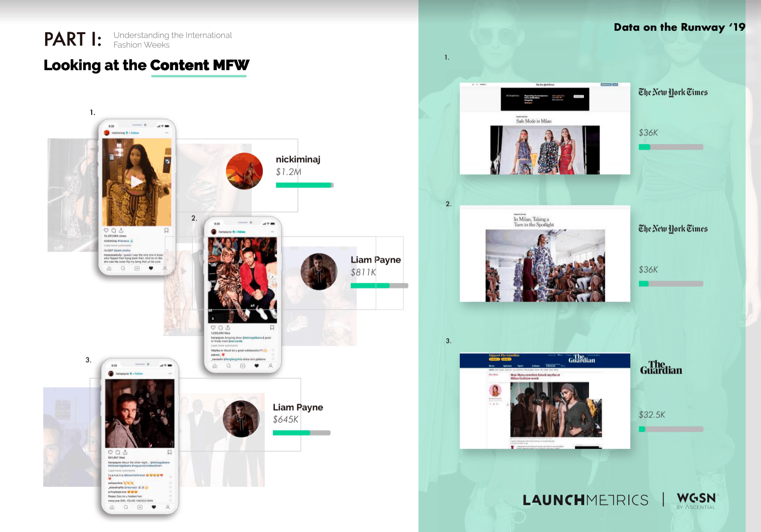This screenshot has height=532, width=761.
Task: Click Follow next to the nickiminaj username
Action: pyautogui.click(x=135, y=133)
